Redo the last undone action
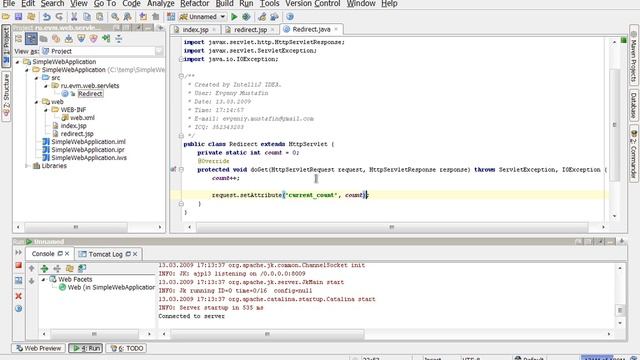 coord(60,17)
